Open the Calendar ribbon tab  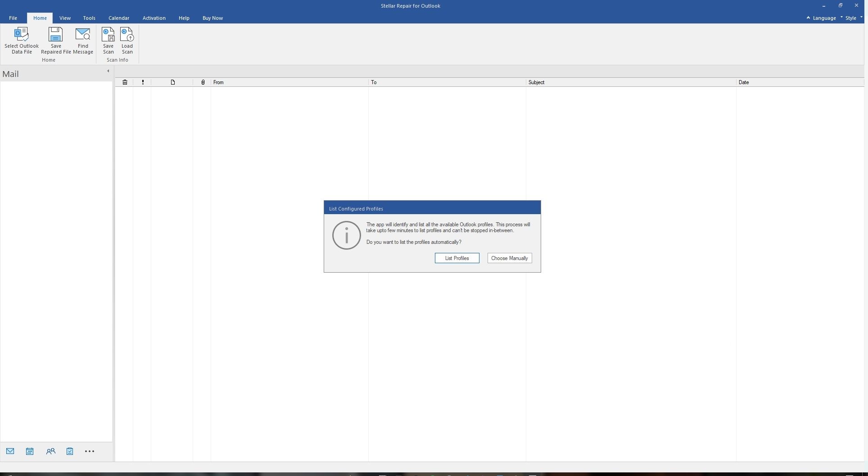tap(119, 18)
